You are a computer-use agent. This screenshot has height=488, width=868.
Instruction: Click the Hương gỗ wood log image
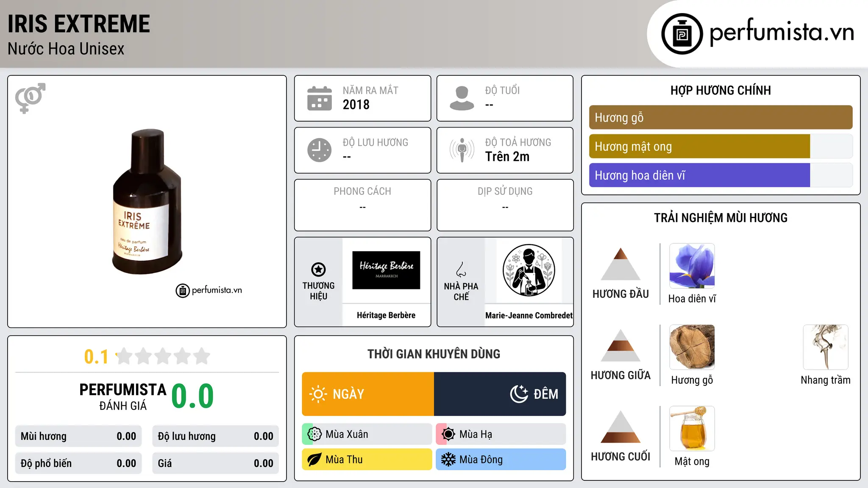(692, 347)
